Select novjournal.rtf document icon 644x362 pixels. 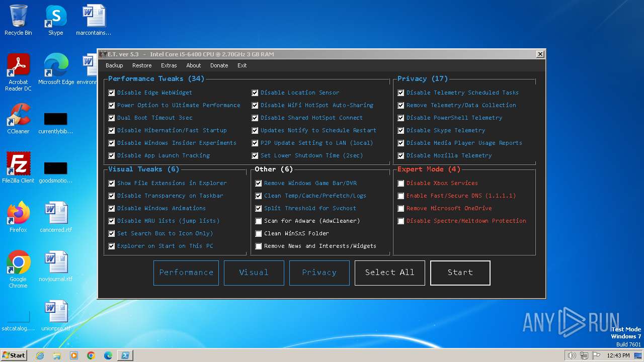coord(56,266)
